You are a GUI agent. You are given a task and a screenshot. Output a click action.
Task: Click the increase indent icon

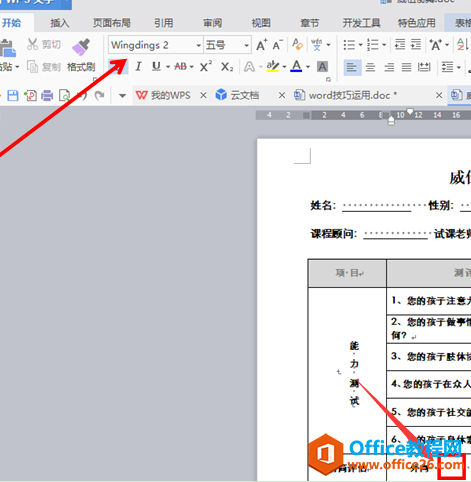[x=416, y=44]
